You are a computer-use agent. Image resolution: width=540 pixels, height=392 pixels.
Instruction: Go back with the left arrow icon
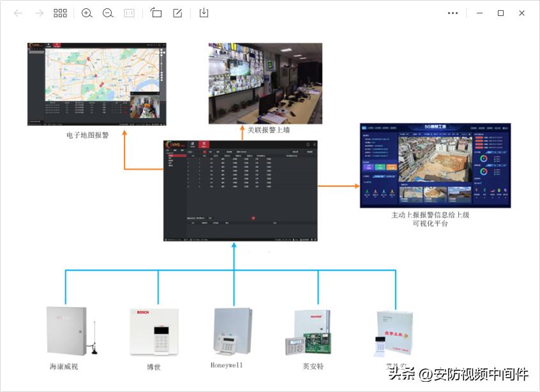click(x=17, y=13)
